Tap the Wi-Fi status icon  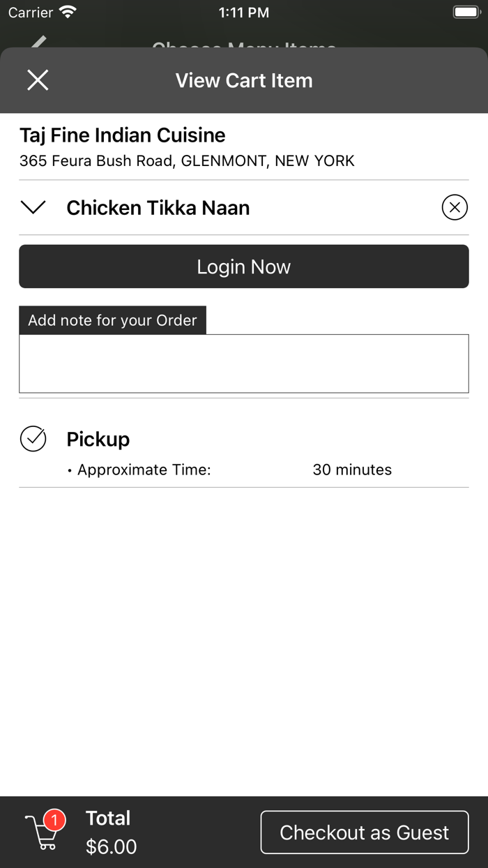click(68, 12)
